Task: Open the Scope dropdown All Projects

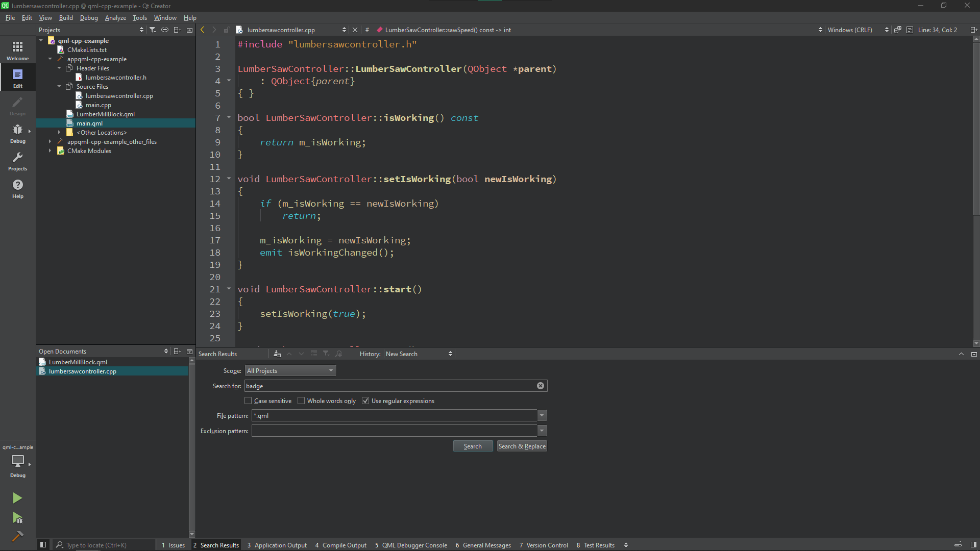Action: click(x=290, y=371)
